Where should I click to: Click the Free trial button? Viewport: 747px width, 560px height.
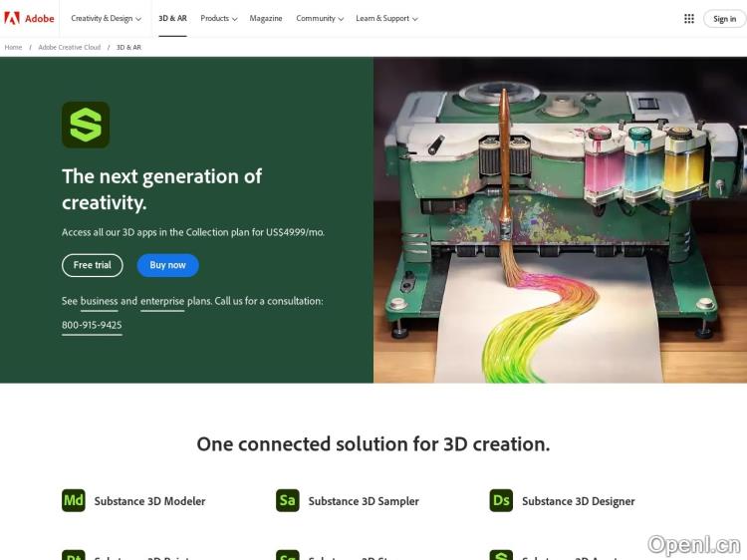pyautogui.click(x=93, y=265)
